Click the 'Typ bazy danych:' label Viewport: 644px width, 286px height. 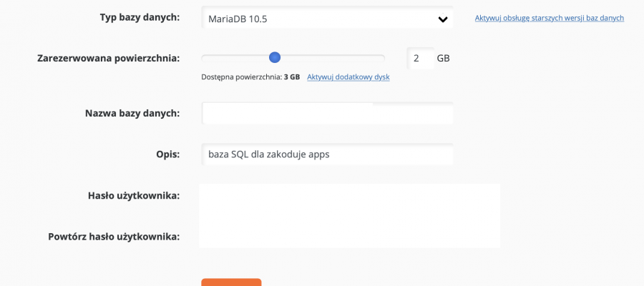pyautogui.click(x=140, y=18)
